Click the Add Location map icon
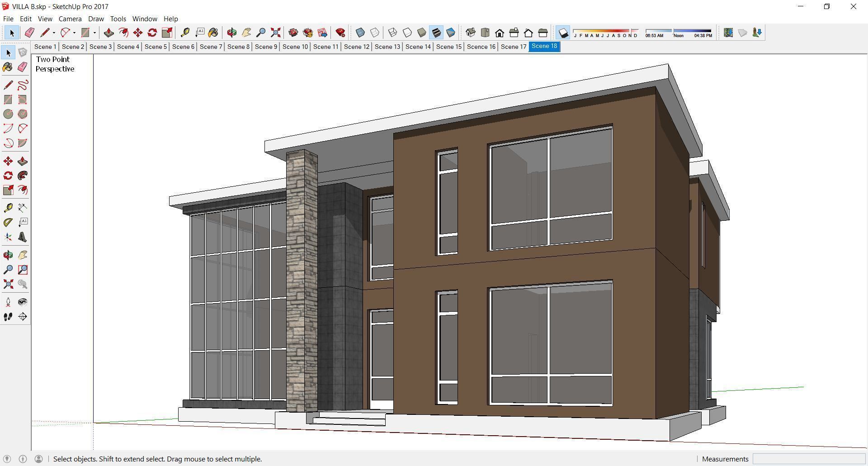Screen dimensions: 868x466 pos(728,33)
